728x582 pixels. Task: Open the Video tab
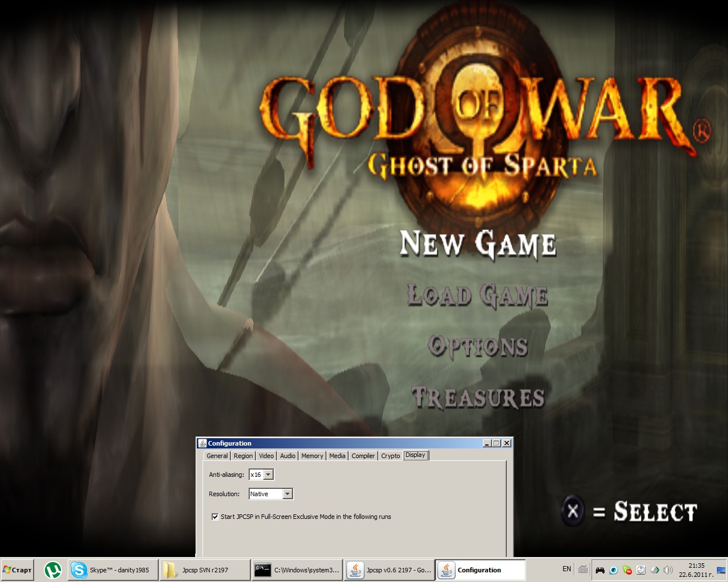click(266, 456)
